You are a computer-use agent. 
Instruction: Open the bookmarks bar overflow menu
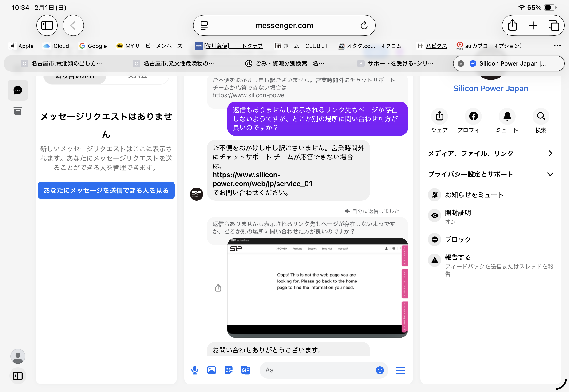click(557, 46)
